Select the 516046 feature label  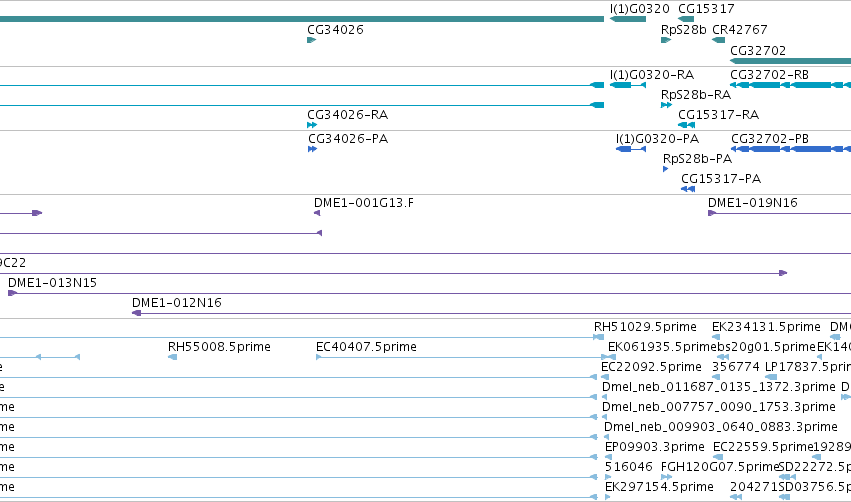point(630,467)
